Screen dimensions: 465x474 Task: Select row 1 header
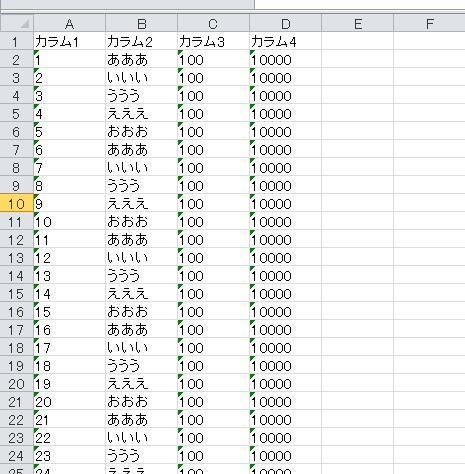pos(17,41)
